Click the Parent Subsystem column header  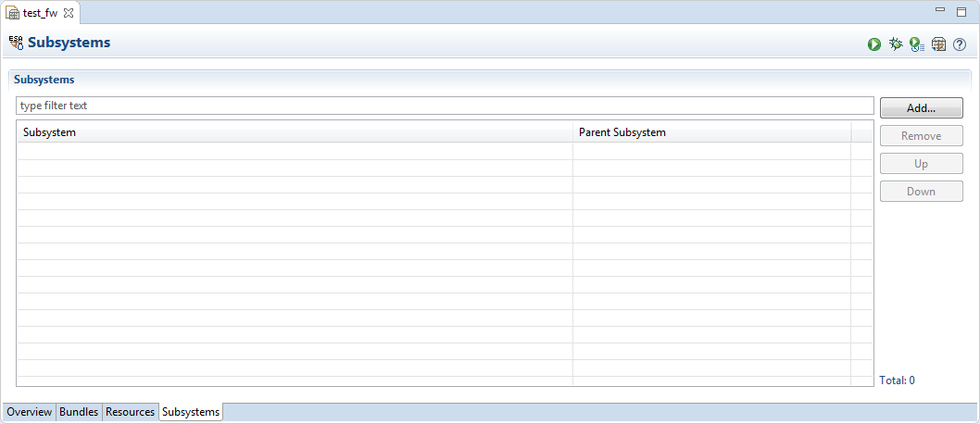click(711, 132)
